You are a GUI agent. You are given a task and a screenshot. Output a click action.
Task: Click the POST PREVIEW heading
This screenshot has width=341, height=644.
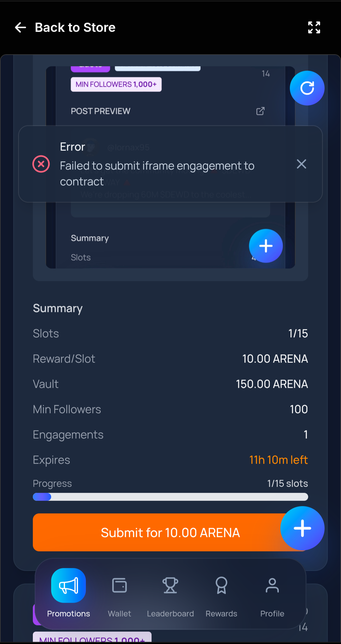(100, 111)
